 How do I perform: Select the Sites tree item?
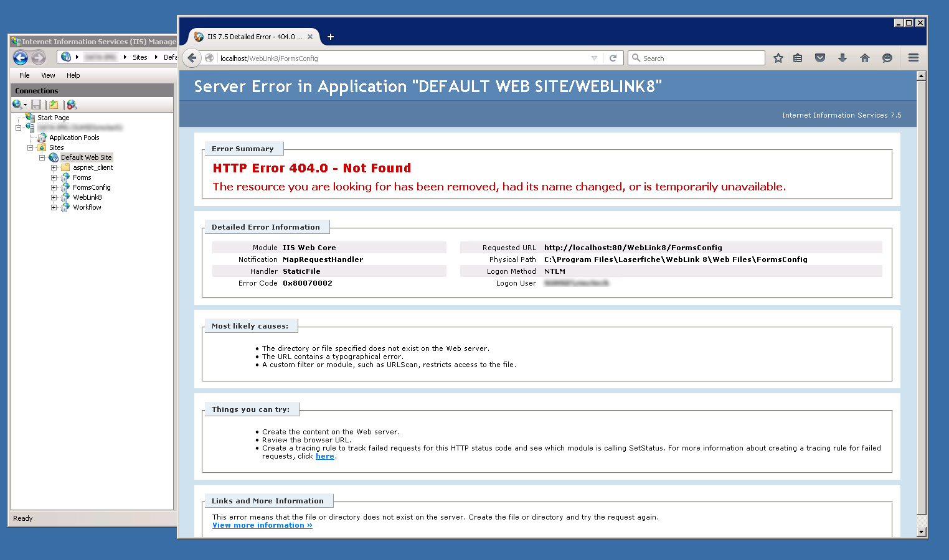[x=56, y=147]
